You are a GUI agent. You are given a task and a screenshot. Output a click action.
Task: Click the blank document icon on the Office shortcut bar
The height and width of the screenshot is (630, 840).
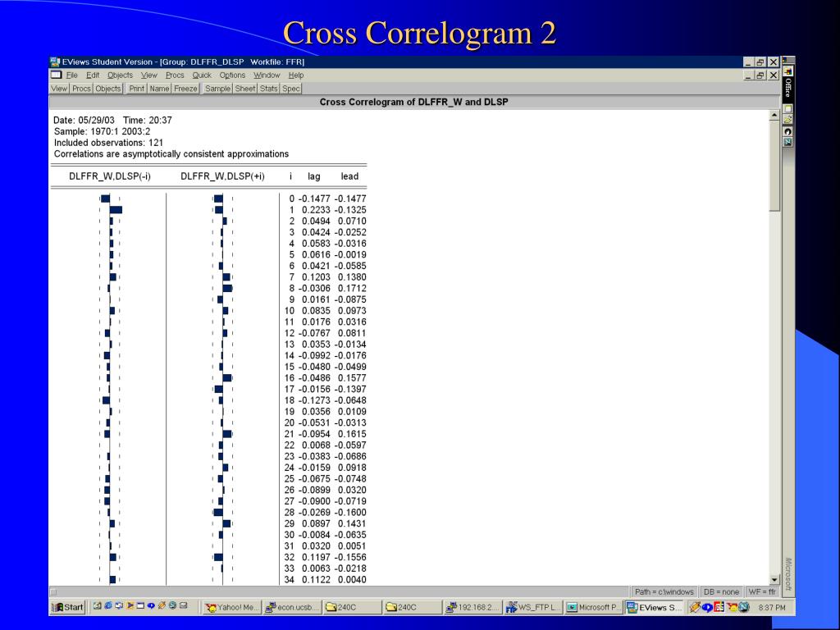click(788, 109)
